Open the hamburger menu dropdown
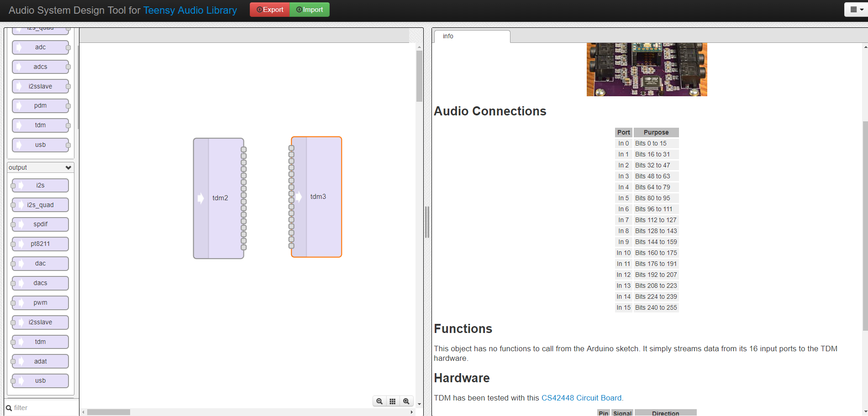 click(856, 10)
